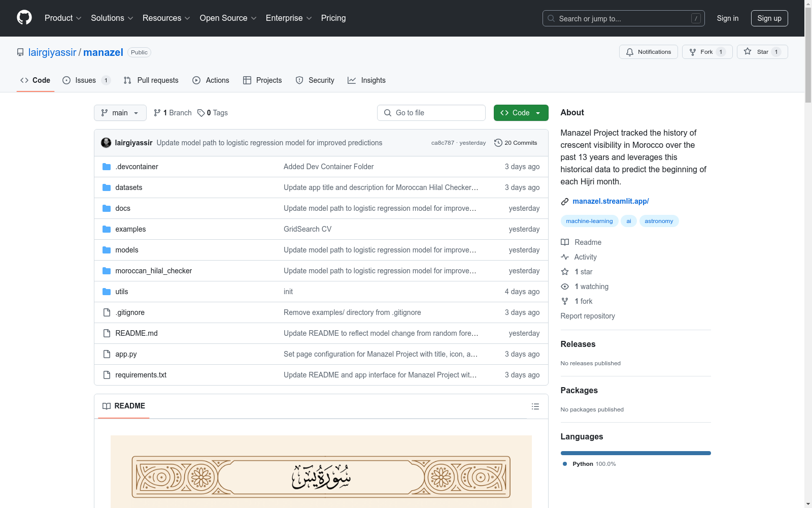This screenshot has height=508, width=812.
Task: Open the README.md file
Action: pyautogui.click(x=137, y=333)
